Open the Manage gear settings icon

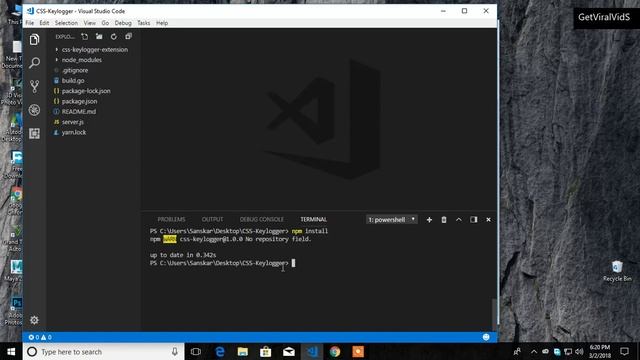click(34, 320)
